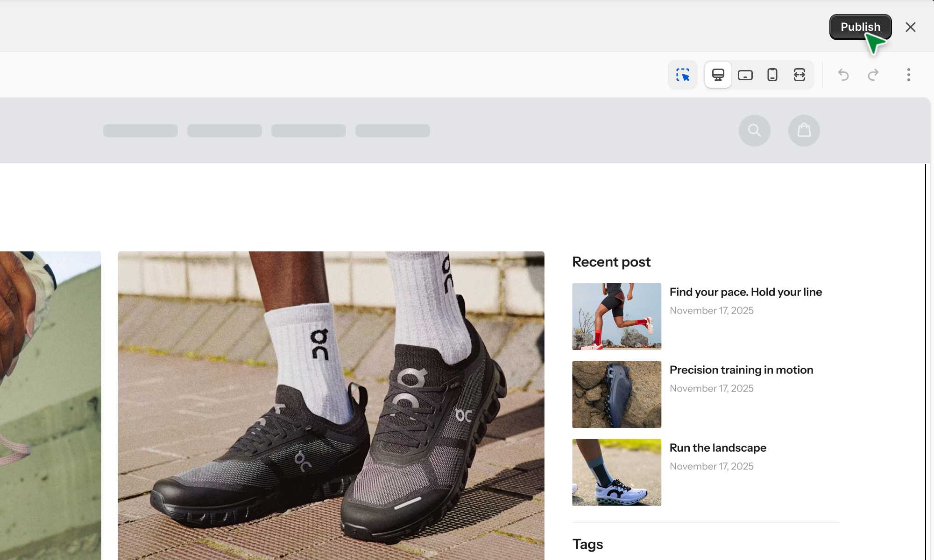The width and height of the screenshot is (934, 560).
Task: Select the full-width preview icon
Action: (x=799, y=75)
